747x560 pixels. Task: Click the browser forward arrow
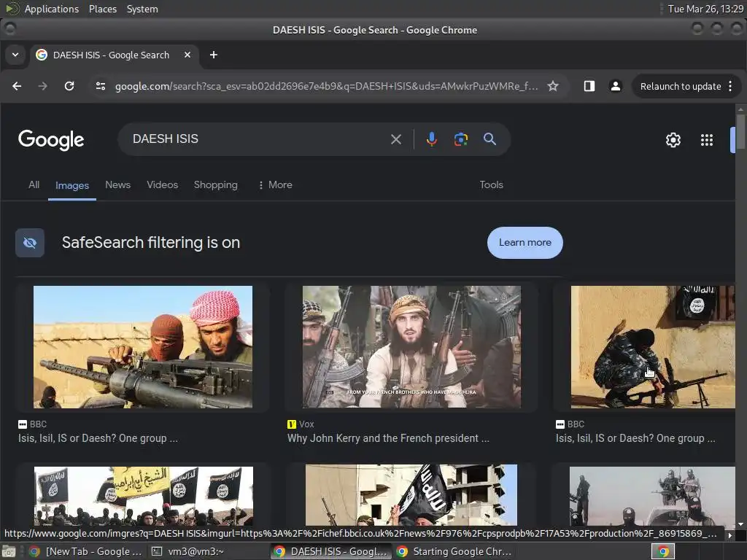tap(43, 86)
